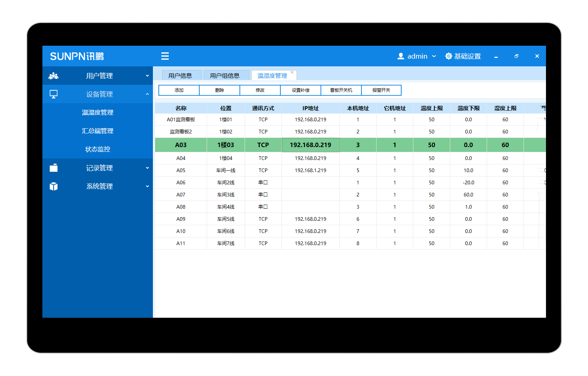Select the A04 row name

(x=181, y=158)
